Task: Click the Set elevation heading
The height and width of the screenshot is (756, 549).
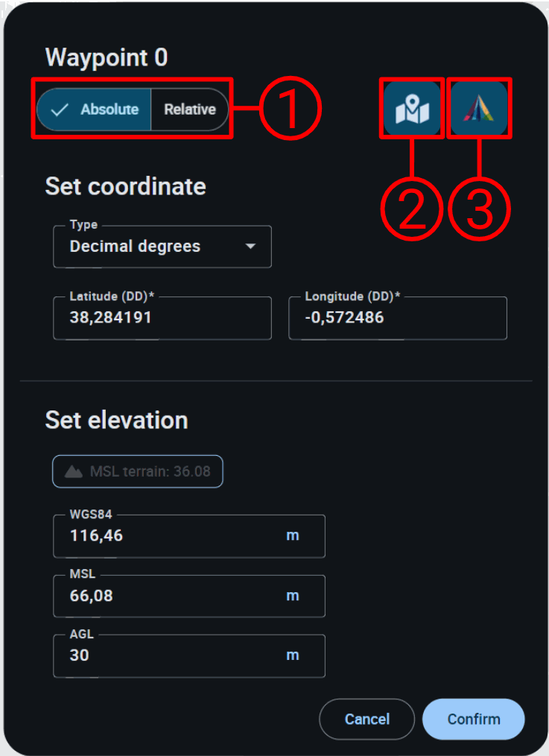Action: click(116, 420)
